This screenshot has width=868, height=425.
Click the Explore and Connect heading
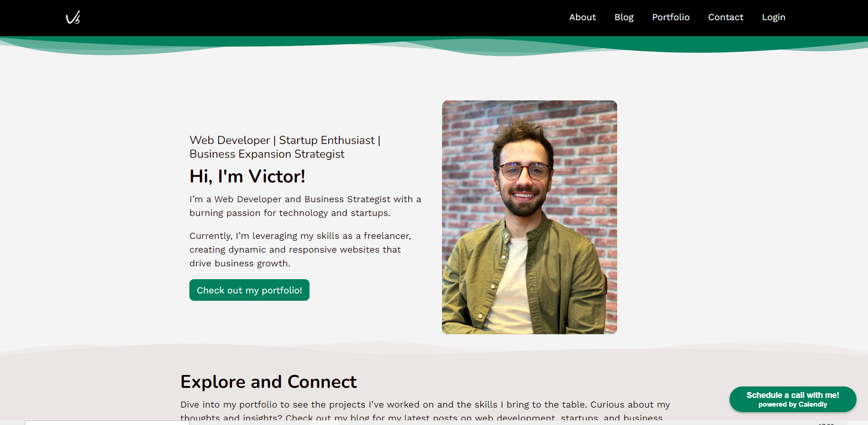pos(268,382)
